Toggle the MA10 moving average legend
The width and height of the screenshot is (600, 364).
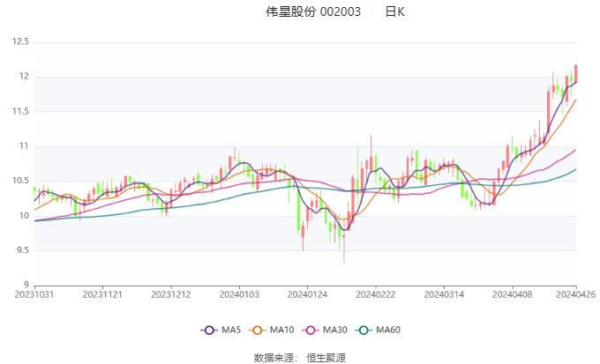(271, 330)
